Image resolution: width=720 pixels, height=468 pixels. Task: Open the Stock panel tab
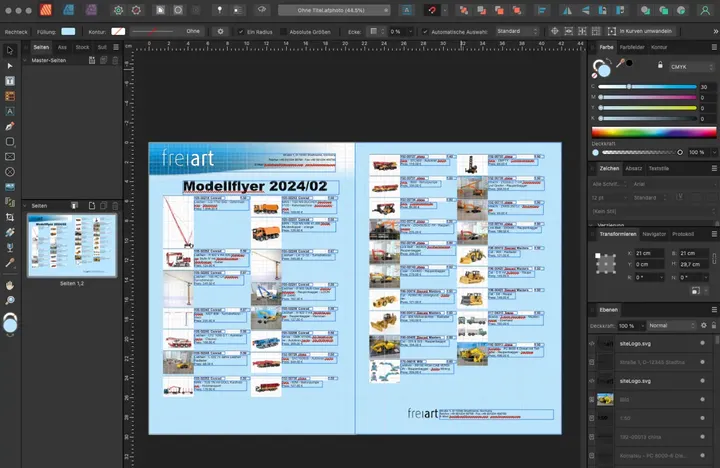point(82,47)
